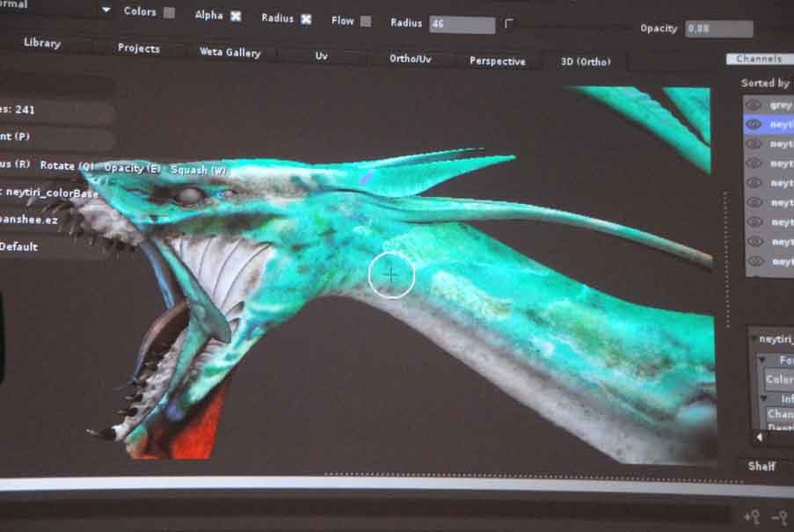Select the highlighted neytiri channel name

pyautogui.click(x=782, y=125)
